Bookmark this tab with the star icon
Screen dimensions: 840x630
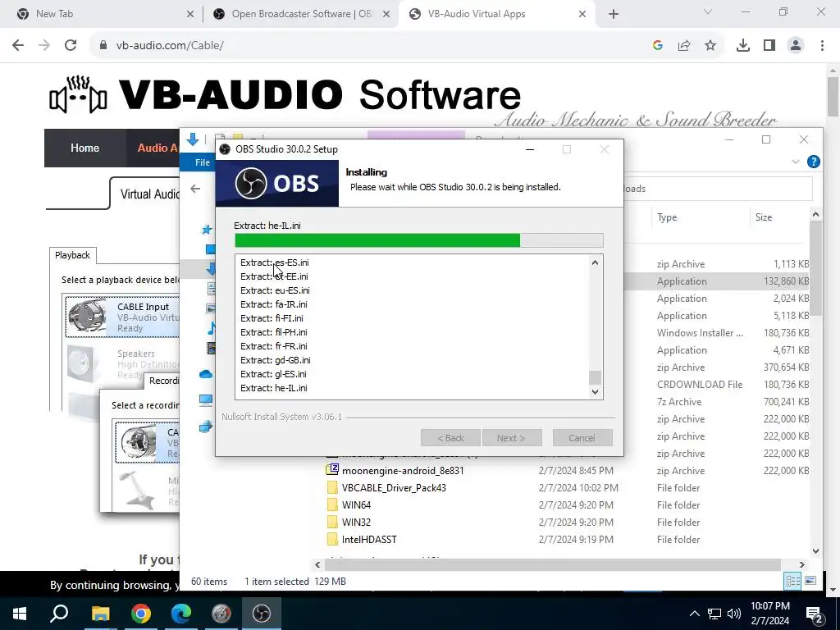pos(710,46)
